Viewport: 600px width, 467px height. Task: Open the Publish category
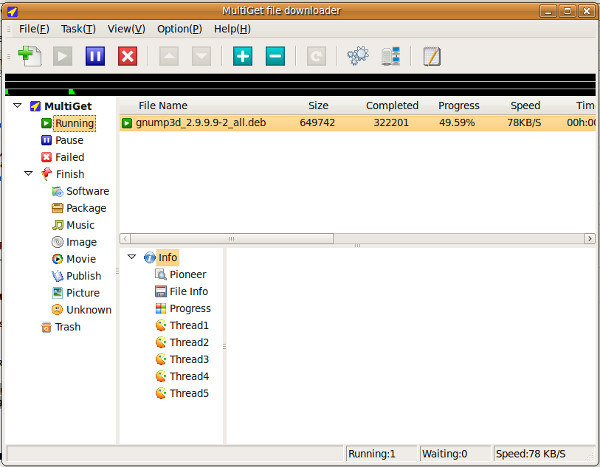[x=84, y=276]
